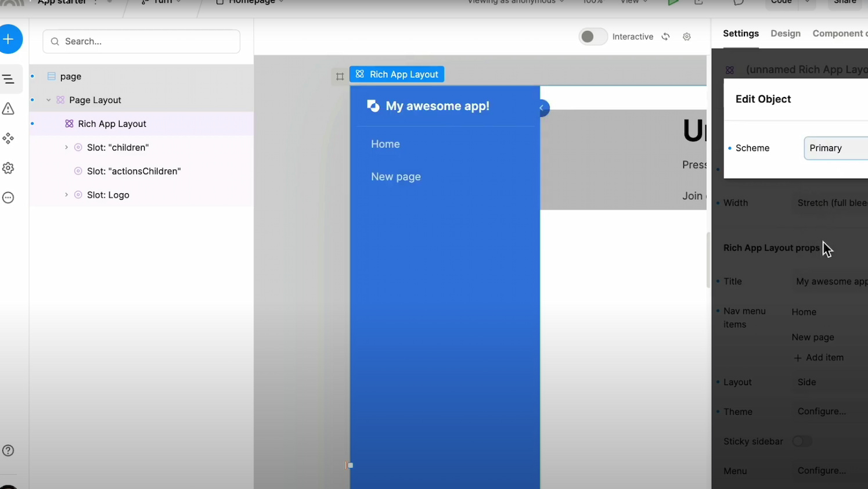Screen dimensions: 868x489
Task: Click the Add item link for Nav menu items
Action: coord(819,357)
